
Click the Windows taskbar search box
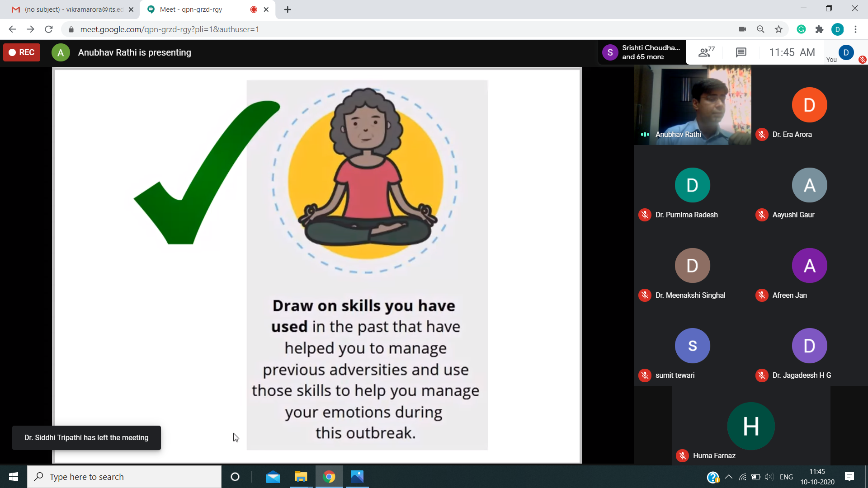click(x=124, y=477)
